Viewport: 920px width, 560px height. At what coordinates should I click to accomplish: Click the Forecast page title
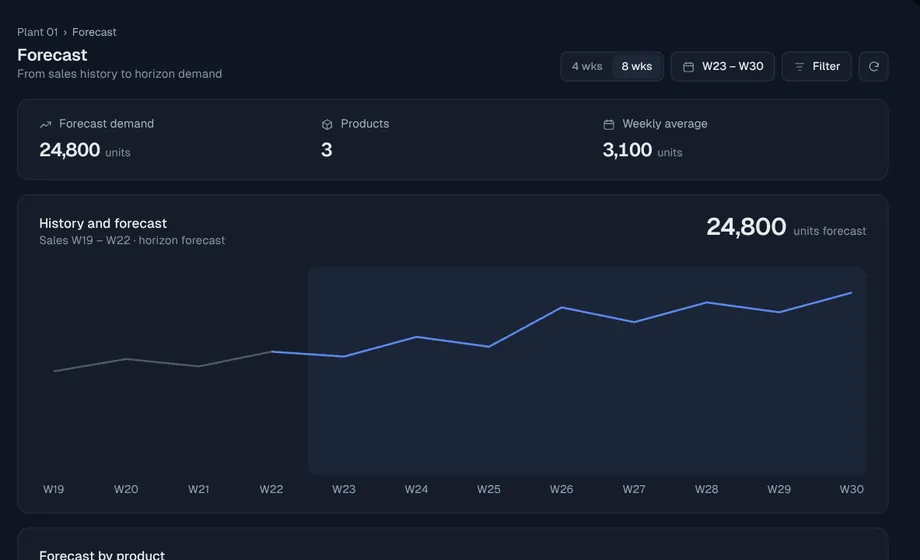pos(52,55)
